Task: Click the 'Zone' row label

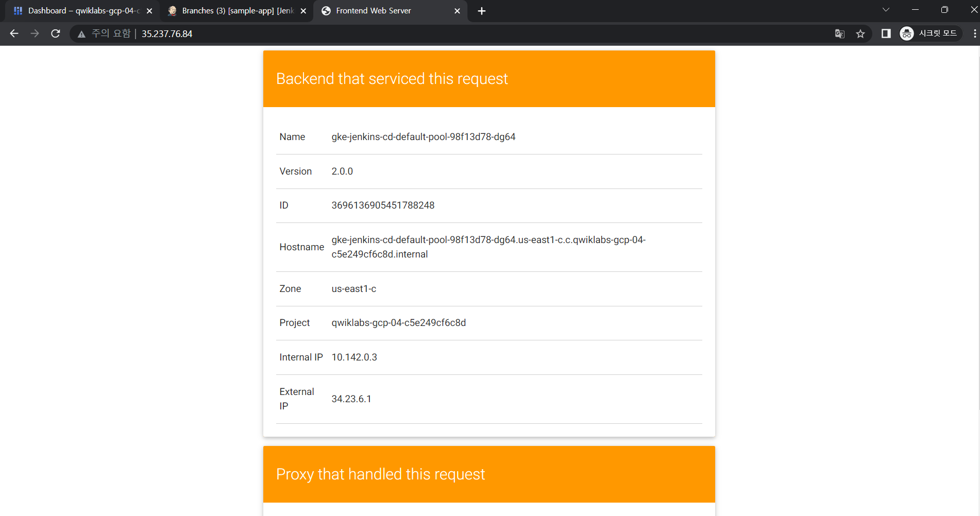Action: coord(290,289)
